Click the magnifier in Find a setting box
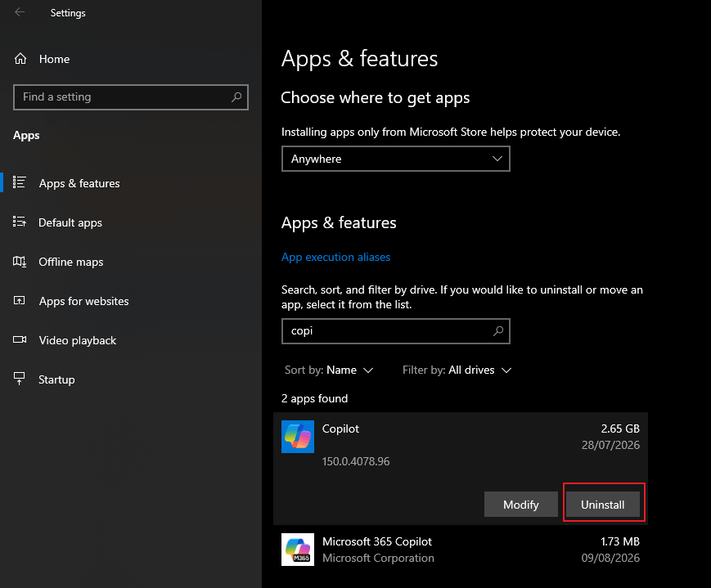The width and height of the screenshot is (711, 588). point(236,97)
